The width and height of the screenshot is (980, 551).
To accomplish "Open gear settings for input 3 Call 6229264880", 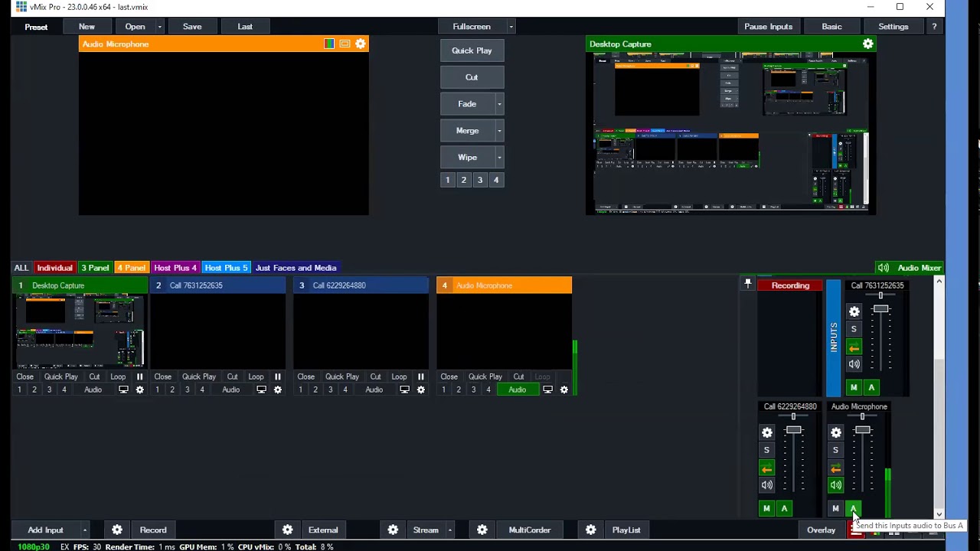I will tap(420, 390).
